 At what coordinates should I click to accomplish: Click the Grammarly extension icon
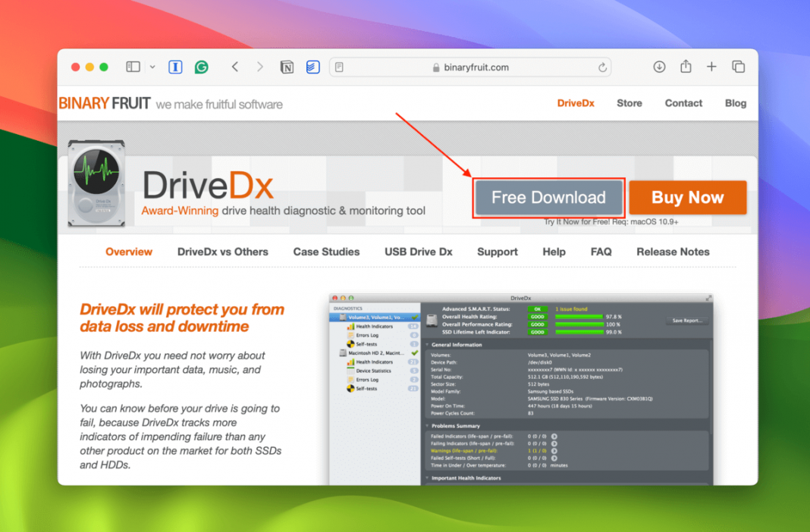pyautogui.click(x=201, y=67)
